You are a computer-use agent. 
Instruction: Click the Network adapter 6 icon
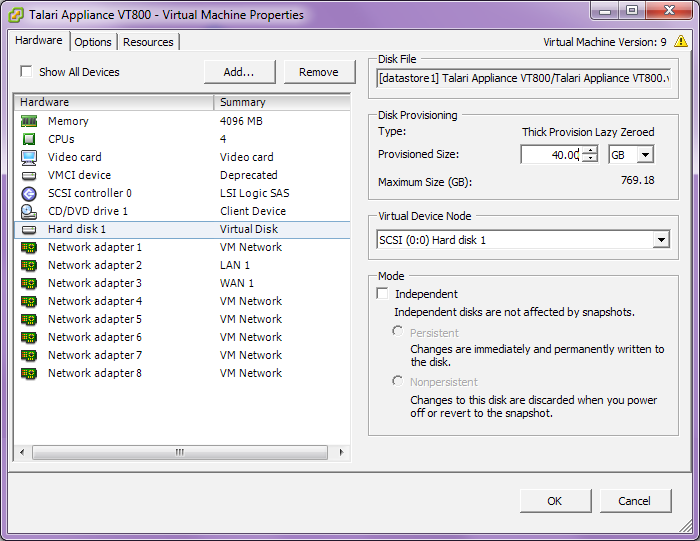[29, 337]
